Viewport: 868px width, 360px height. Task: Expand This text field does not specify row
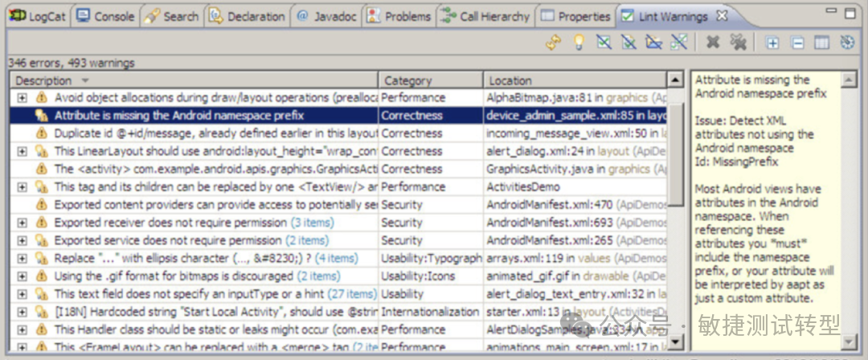pos(23,293)
